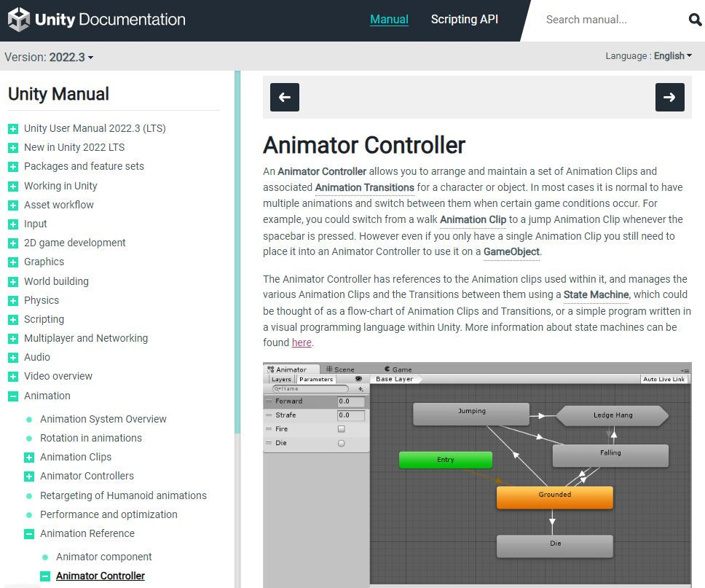The height and width of the screenshot is (588, 705).
Task: Click the search magnifying glass icon
Action: click(x=694, y=20)
